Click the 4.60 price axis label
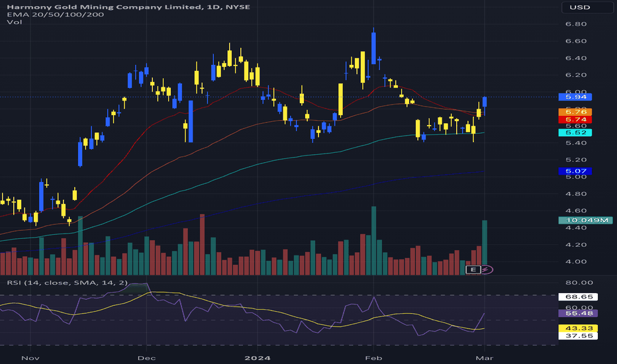617x364 pixels. (576, 210)
